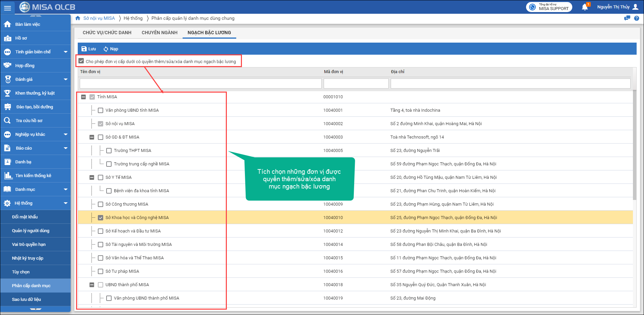Screen dimensions: 644x315
Task: Expand the Báo cáo sidebar menu arrow
Action: pyautogui.click(x=66, y=148)
